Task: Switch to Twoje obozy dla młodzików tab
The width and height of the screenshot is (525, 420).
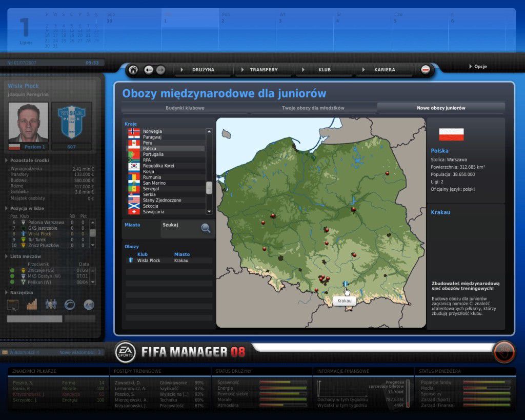Action: [x=313, y=108]
